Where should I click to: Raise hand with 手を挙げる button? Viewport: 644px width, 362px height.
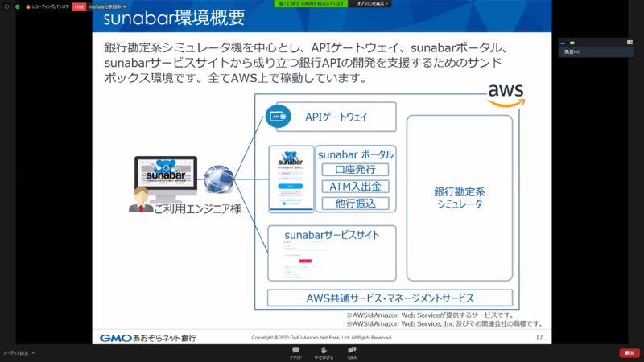324,352
